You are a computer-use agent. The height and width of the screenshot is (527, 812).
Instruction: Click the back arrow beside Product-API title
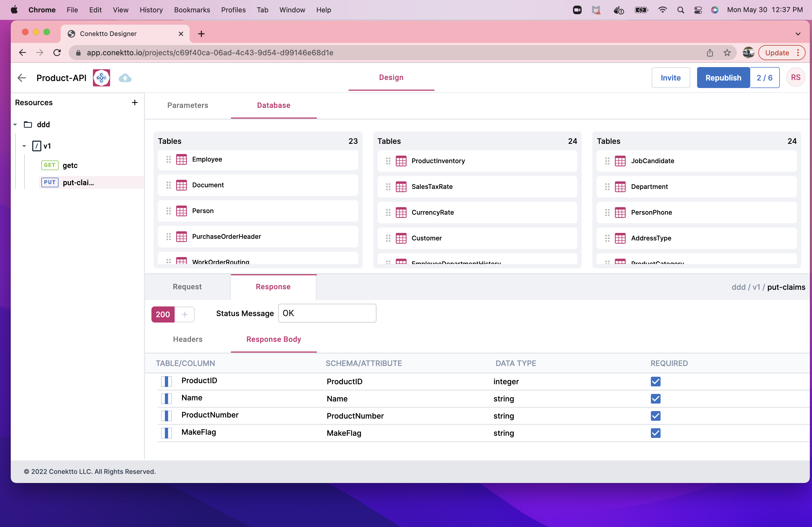click(x=21, y=78)
